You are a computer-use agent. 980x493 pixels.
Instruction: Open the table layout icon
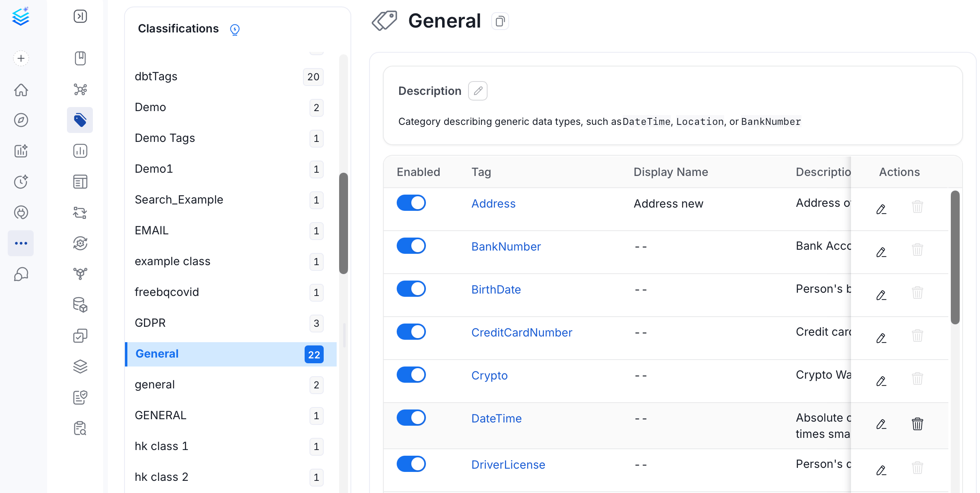point(80,182)
